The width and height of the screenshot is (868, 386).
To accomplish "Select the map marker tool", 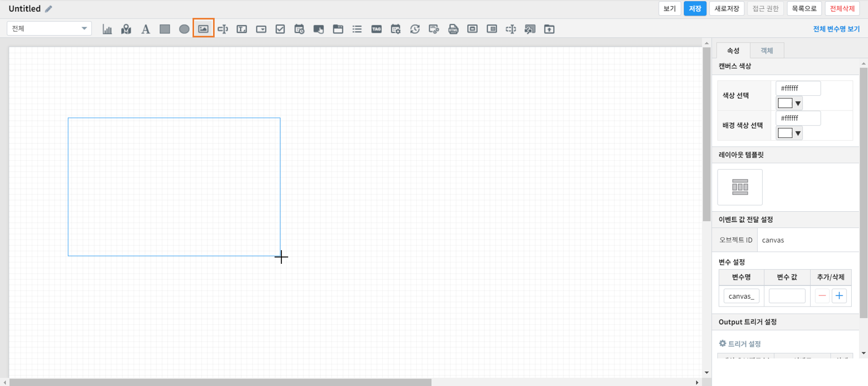I will click(x=126, y=29).
